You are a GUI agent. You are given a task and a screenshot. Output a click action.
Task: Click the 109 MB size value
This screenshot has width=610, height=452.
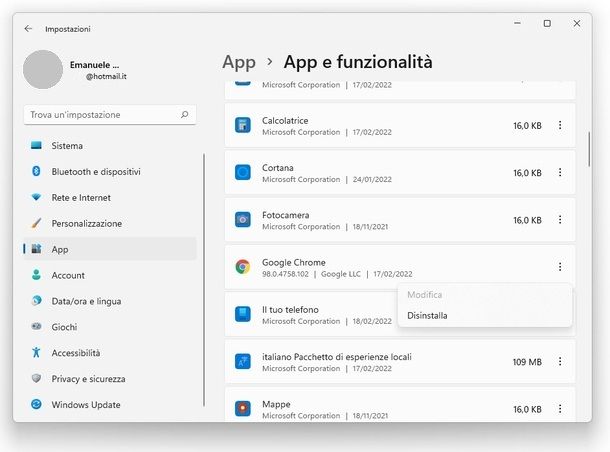527,362
